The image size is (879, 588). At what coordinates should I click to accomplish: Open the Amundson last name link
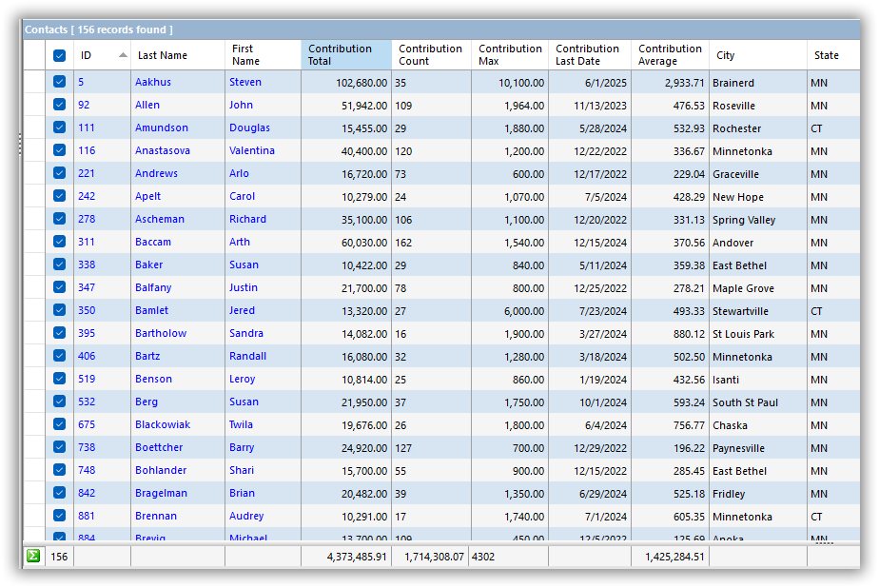pos(162,128)
